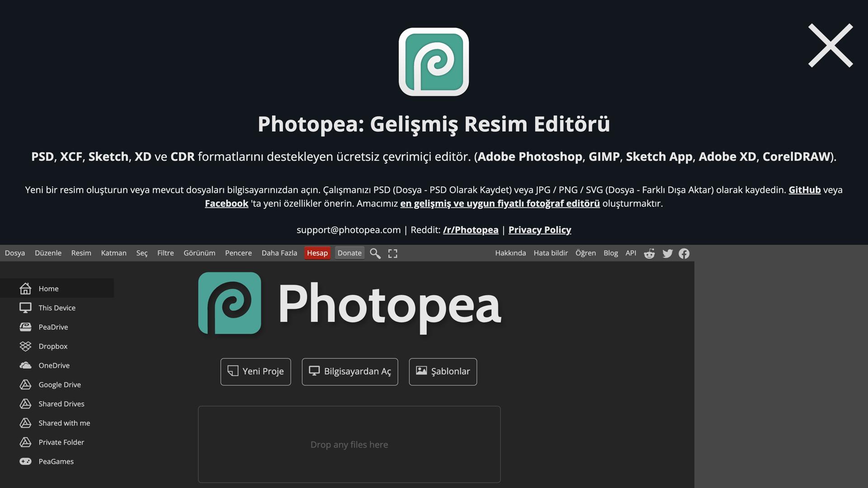Open the Filtre menu
The height and width of the screenshot is (488, 868).
pyautogui.click(x=165, y=253)
